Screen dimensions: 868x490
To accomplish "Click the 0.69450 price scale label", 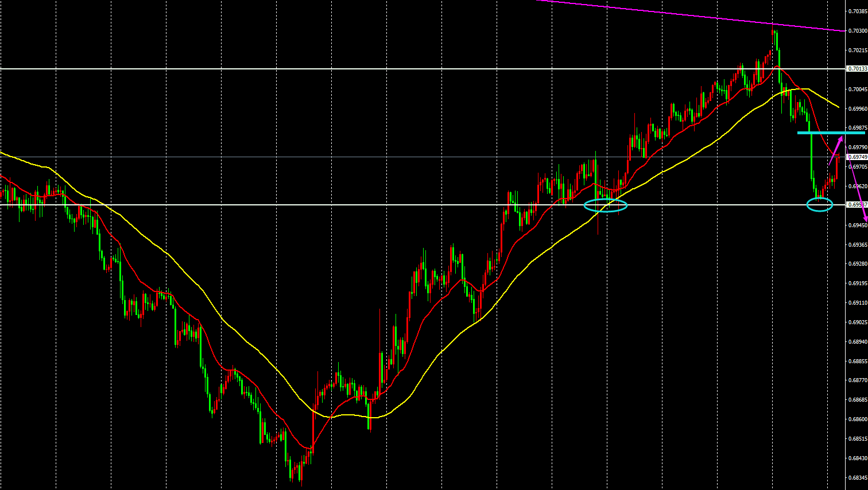I will coord(857,225).
